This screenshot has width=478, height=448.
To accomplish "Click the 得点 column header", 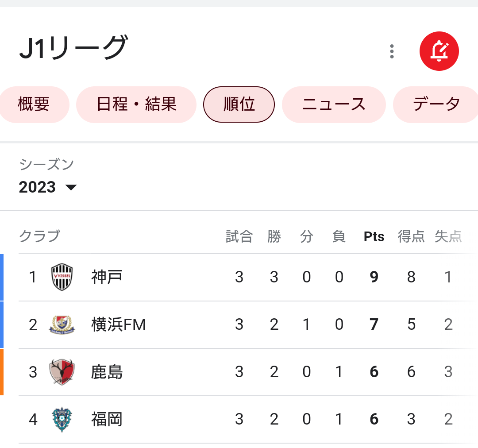I will click(411, 236).
